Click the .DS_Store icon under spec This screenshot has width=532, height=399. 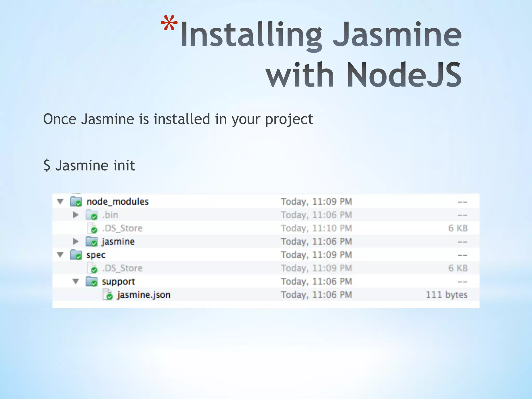pyautogui.click(x=92, y=268)
